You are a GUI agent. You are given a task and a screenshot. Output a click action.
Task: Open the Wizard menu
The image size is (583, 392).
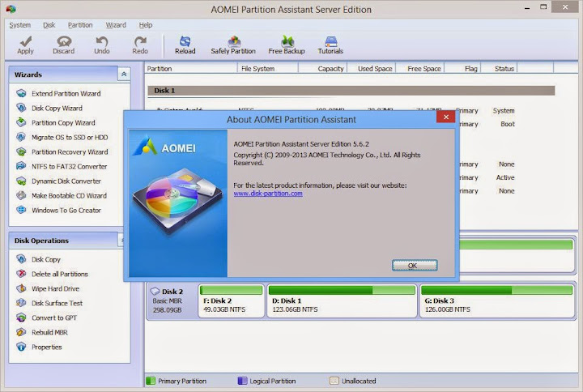(116, 25)
